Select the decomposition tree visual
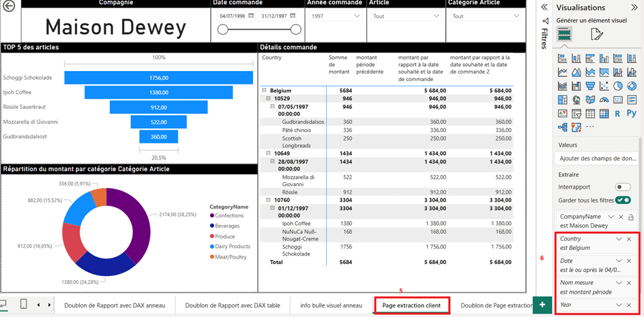 pos(562,127)
